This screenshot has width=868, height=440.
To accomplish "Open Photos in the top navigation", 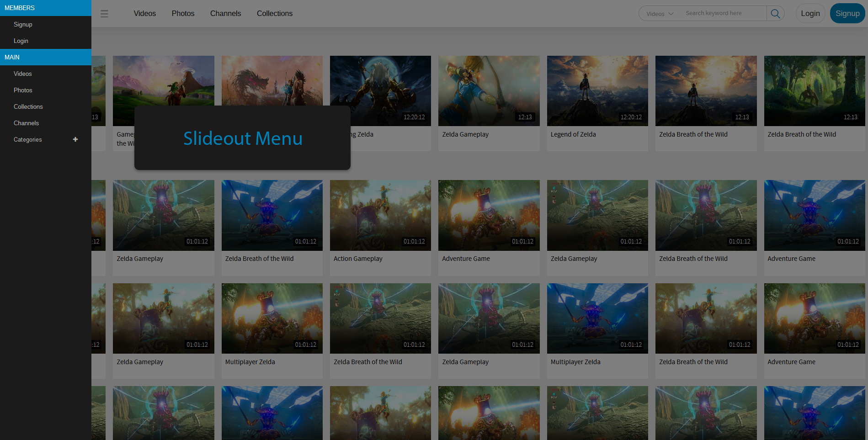I will coord(183,13).
